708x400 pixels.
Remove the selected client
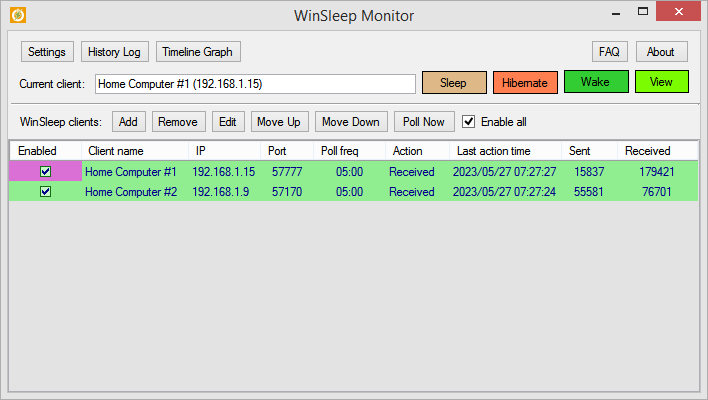178,122
